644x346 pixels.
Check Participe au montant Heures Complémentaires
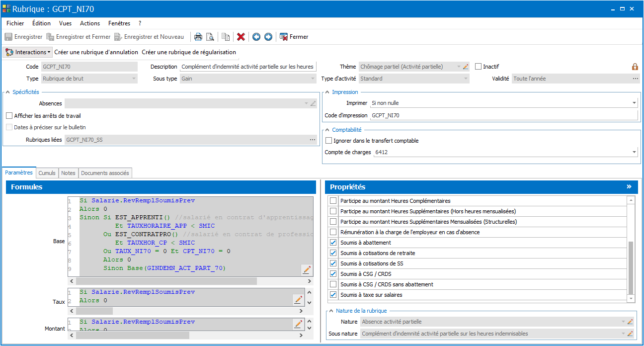point(333,201)
